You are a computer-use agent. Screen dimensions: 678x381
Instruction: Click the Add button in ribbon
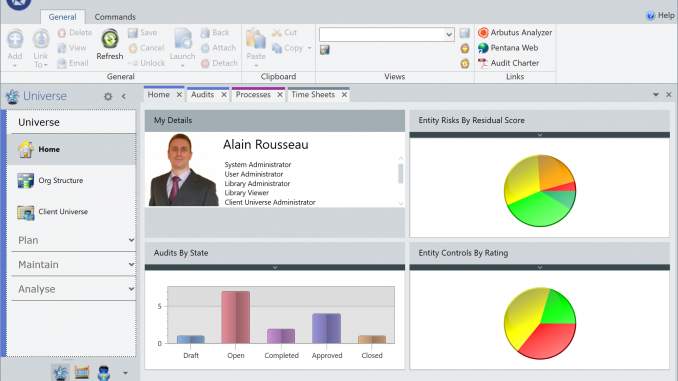tap(15, 48)
